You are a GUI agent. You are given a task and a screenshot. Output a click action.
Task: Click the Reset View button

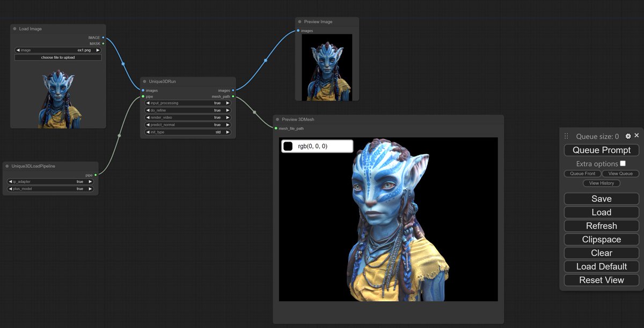[602, 280]
